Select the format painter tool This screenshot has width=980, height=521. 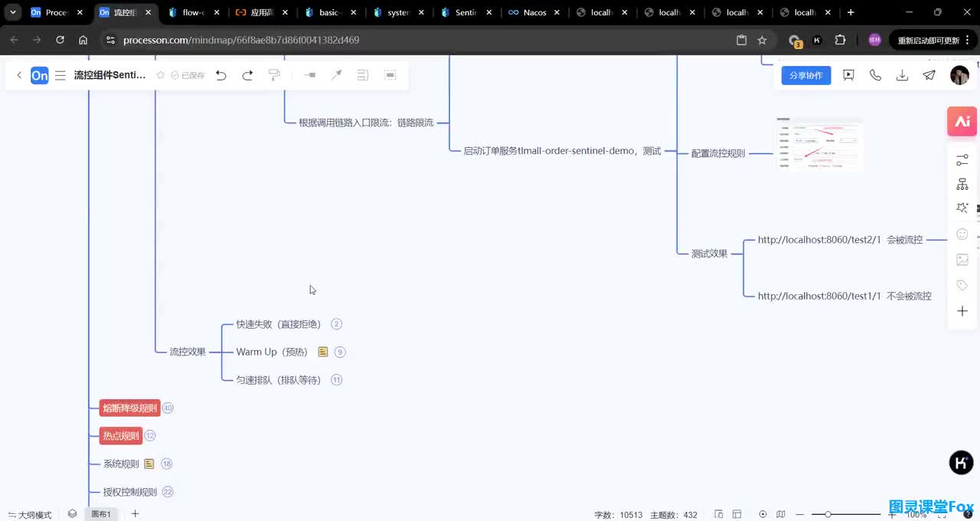274,75
